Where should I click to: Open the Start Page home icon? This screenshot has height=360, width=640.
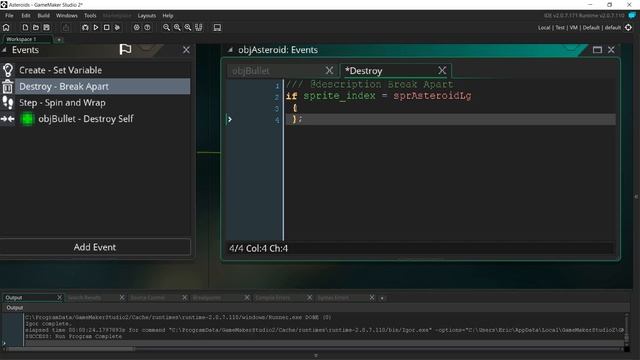click(6, 28)
